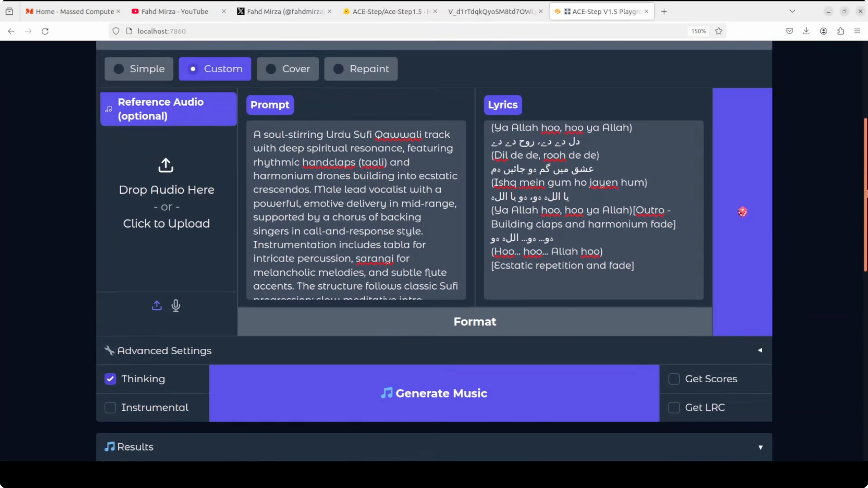Expand the Advanced Settings section

(434, 351)
